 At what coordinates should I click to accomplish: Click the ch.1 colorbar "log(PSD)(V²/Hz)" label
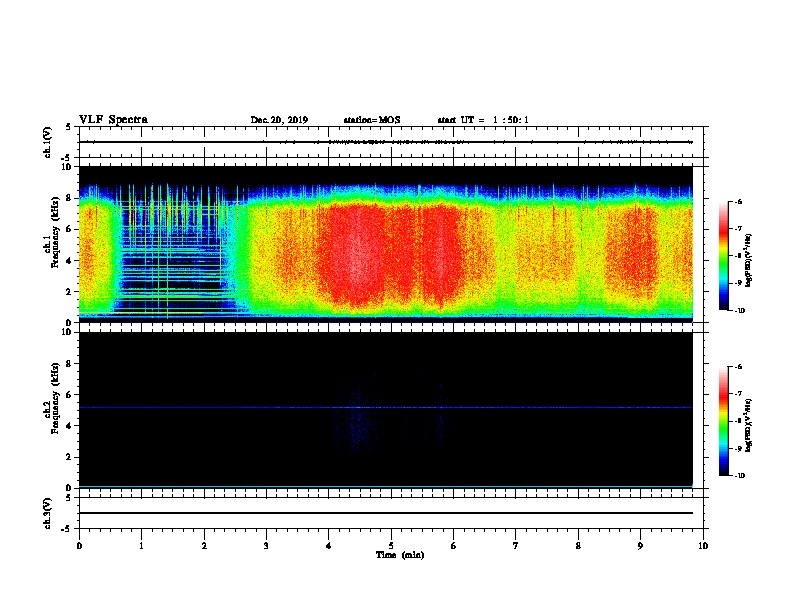[748, 260]
